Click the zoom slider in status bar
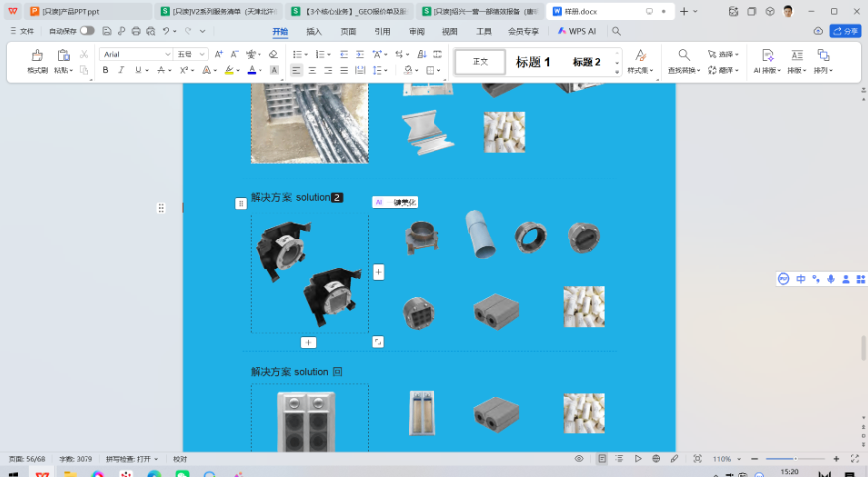Screen dimensions: 868x477 click(x=795, y=459)
